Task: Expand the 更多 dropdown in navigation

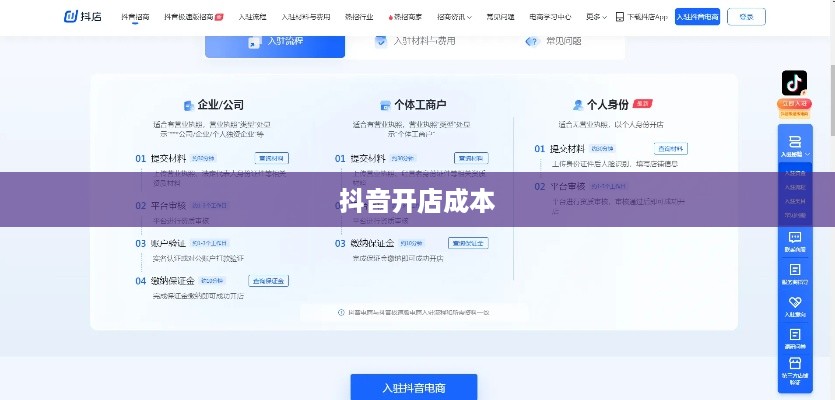Action: pos(596,17)
